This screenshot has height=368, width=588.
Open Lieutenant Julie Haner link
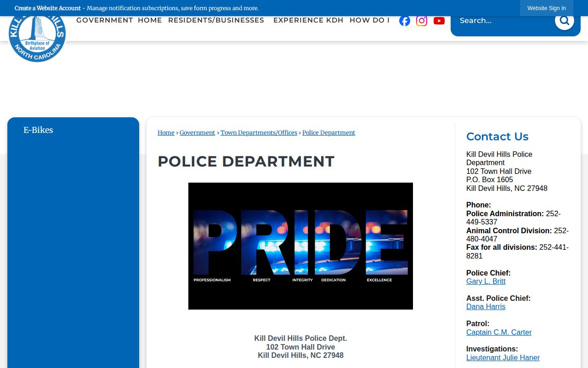coord(503,358)
